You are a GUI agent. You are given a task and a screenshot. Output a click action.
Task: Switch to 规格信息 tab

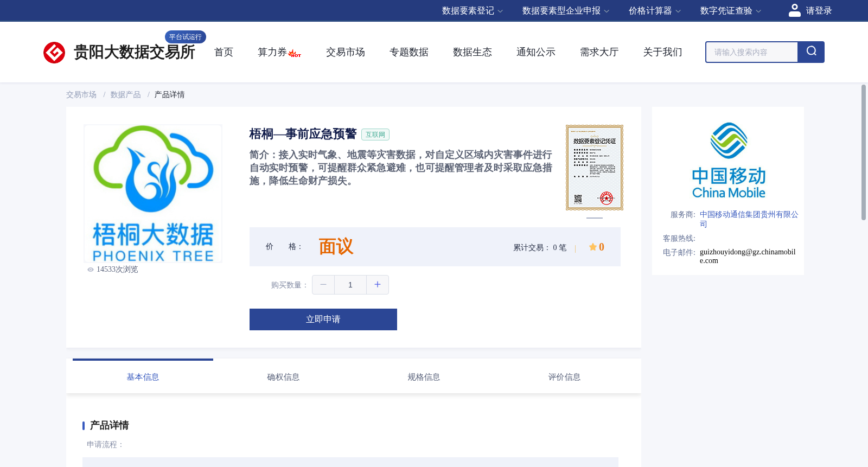[x=424, y=377]
